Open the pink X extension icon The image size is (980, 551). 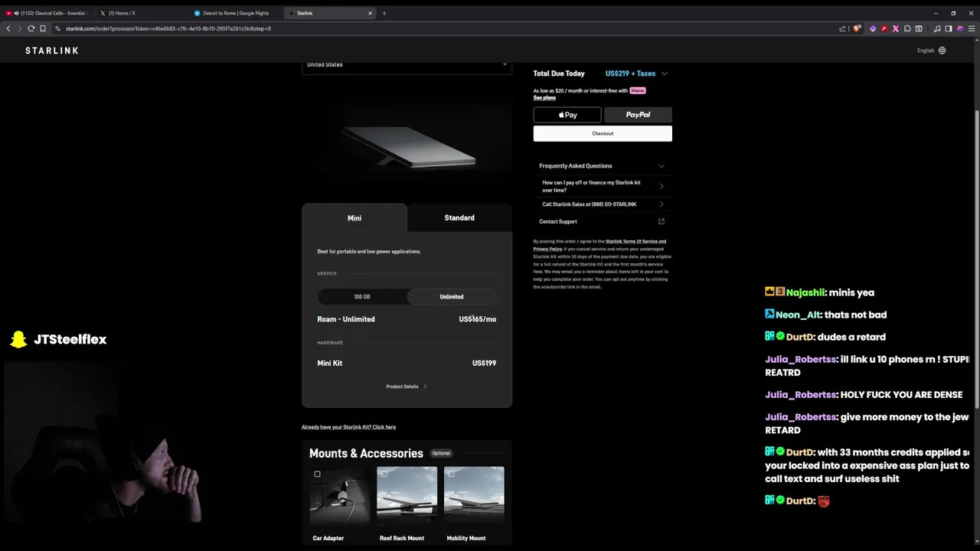tap(896, 28)
